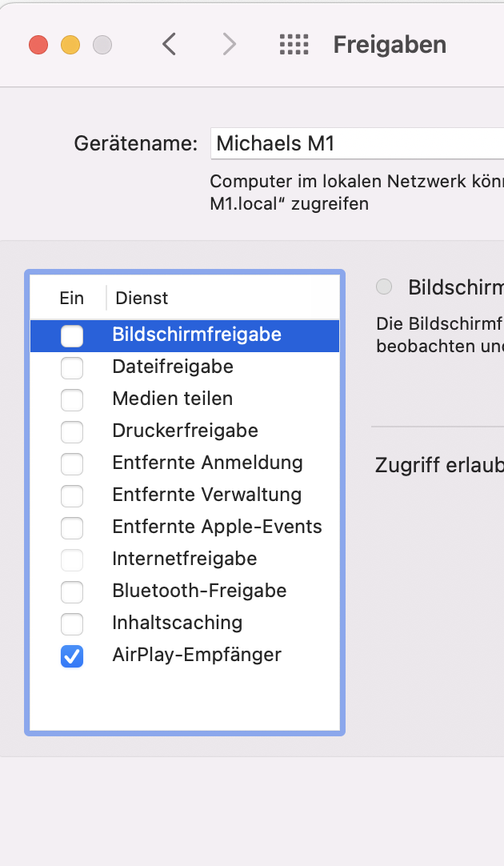Click the Gerätename text field
This screenshot has width=504, height=866.
point(356,144)
